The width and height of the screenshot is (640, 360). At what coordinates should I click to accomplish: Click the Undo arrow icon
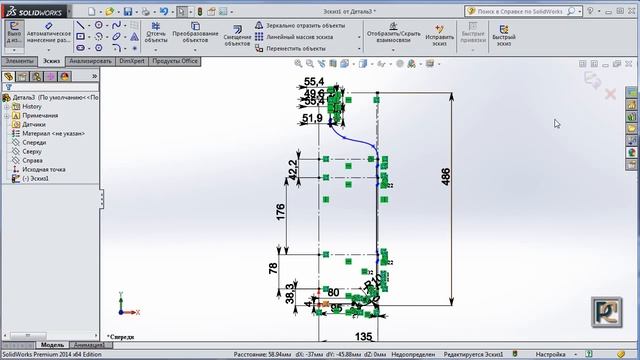pyautogui.click(x=164, y=11)
